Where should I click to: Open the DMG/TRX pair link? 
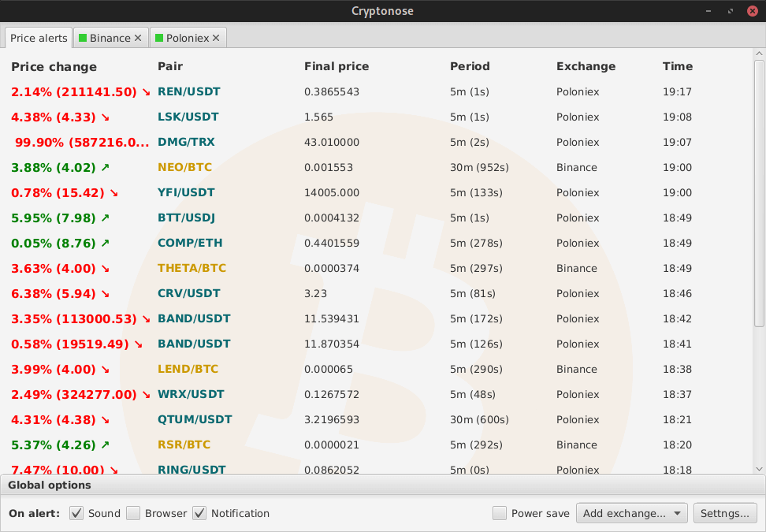click(186, 142)
